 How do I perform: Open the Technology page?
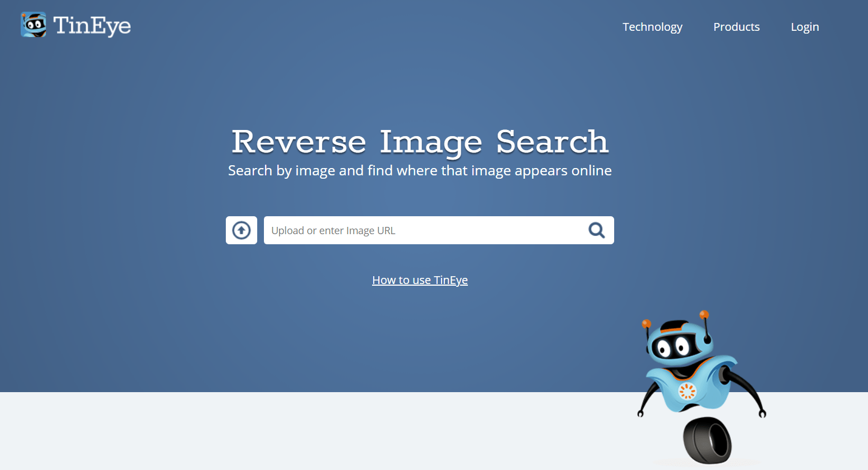(x=652, y=26)
